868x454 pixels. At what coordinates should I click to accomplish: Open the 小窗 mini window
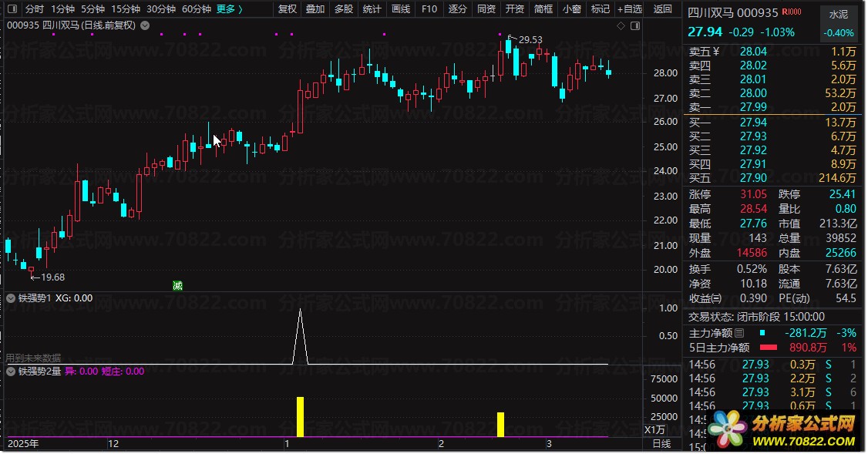(x=572, y=8)
